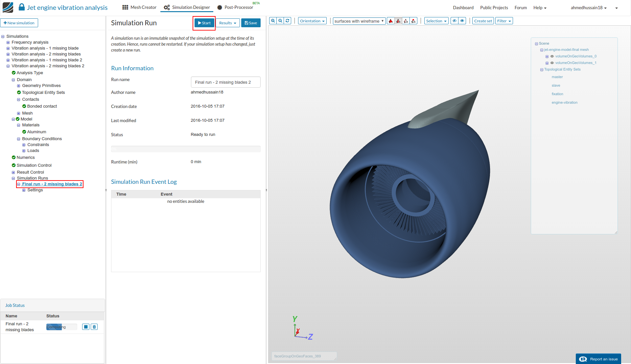Open the surfaces with wireframe combo box
Image resolution: width=631 pixels, height=364 pixels.
(359, 21)
